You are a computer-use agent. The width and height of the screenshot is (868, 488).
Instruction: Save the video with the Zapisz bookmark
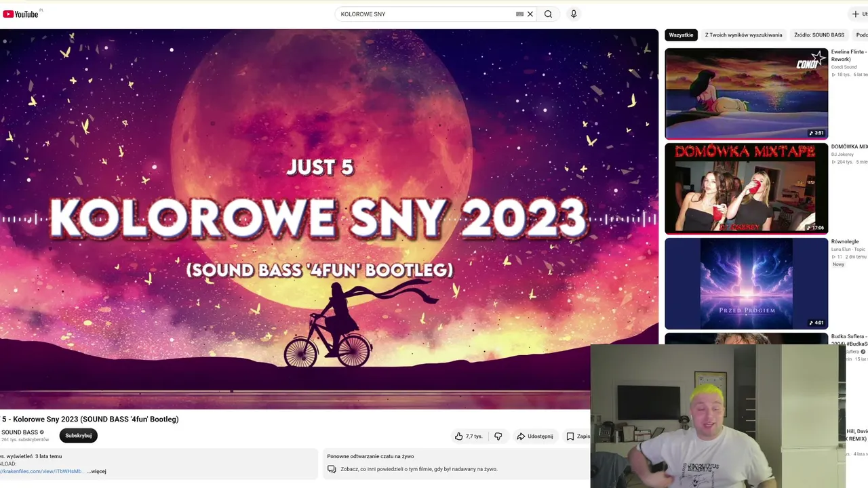[x=578, y=436]
